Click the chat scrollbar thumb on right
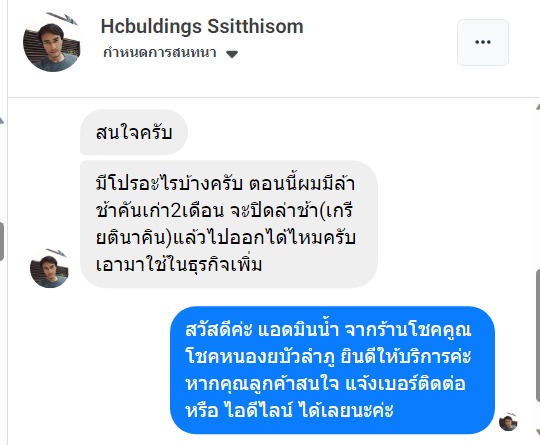 tap(538, 336)
